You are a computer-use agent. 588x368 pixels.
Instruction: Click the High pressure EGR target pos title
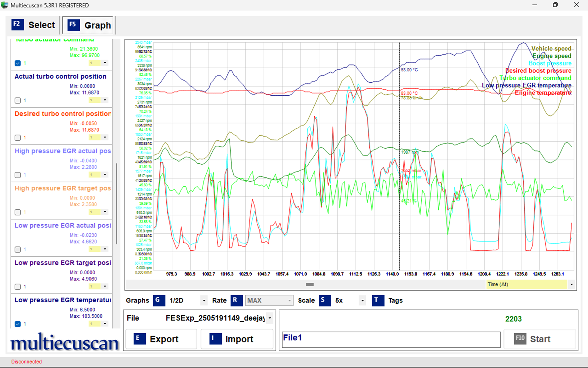63,188
